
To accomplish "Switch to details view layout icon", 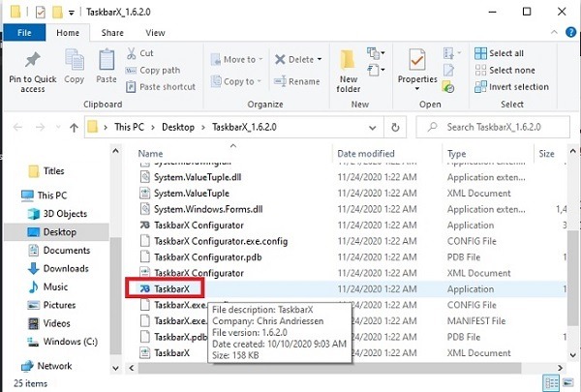I will point(551,383).
